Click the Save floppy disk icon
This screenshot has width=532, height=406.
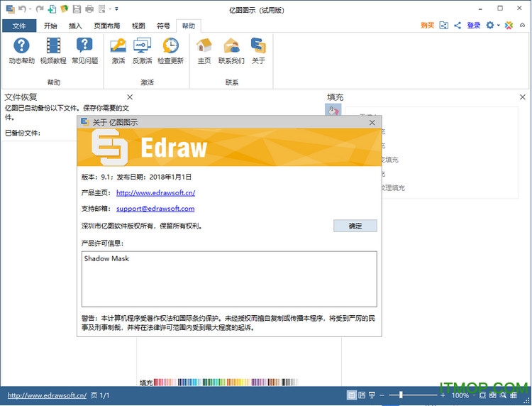pos(77,9)
